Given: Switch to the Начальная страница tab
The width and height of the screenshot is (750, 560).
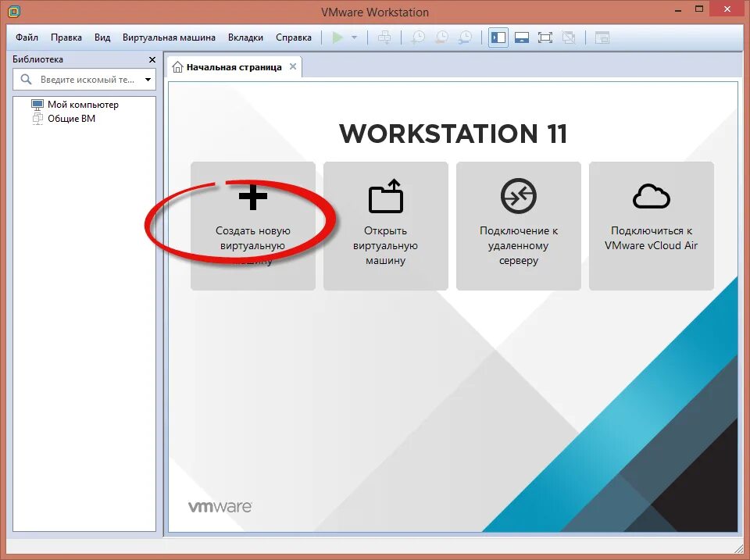Looking at the screenshot, I should pos(234,67).
